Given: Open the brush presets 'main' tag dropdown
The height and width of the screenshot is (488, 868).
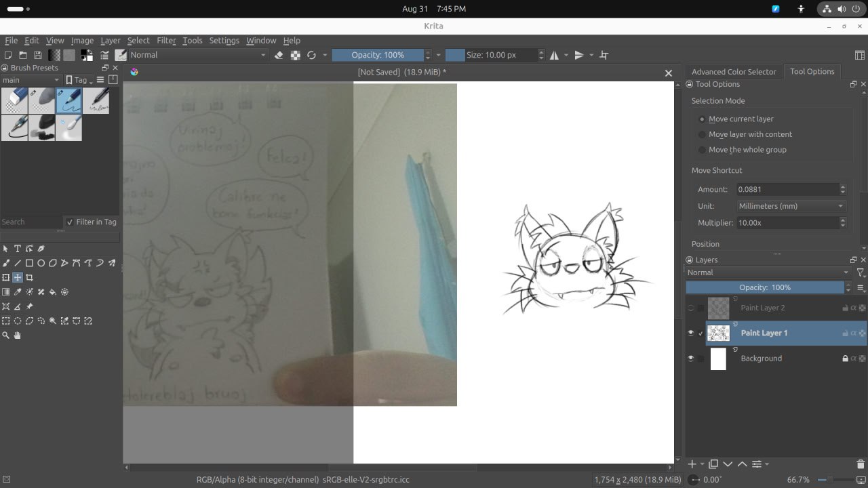Looking at the screenshot, I should pyautogui.click(x=31, y=80).
